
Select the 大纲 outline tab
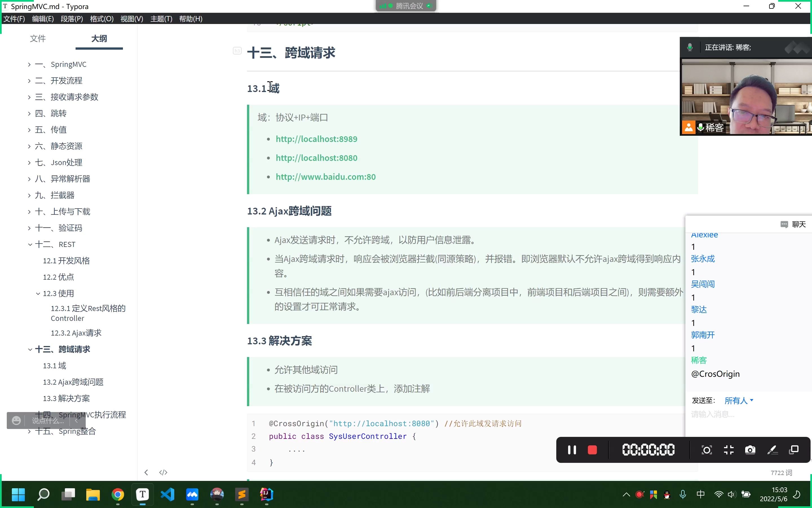(99, 39)
